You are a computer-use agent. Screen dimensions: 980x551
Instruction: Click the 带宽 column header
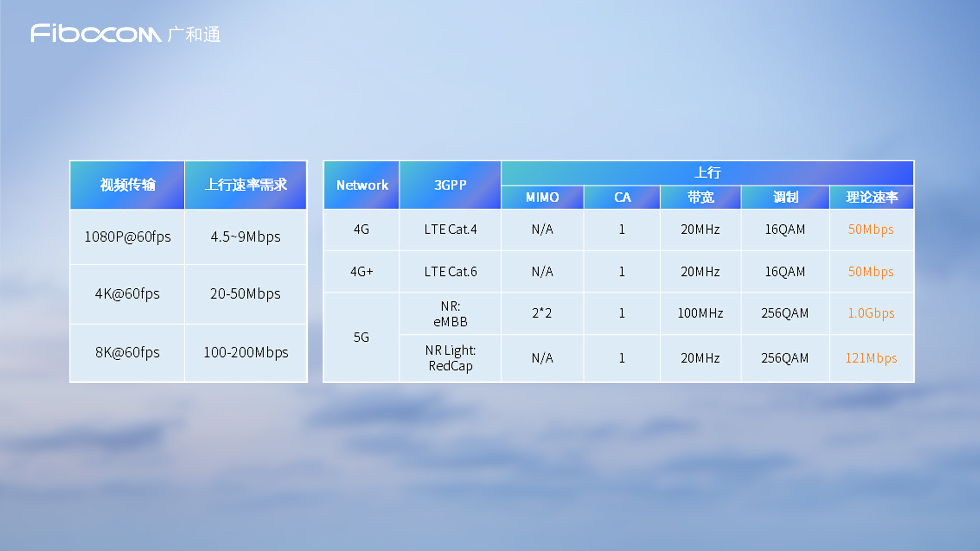[x=700, y=197]
